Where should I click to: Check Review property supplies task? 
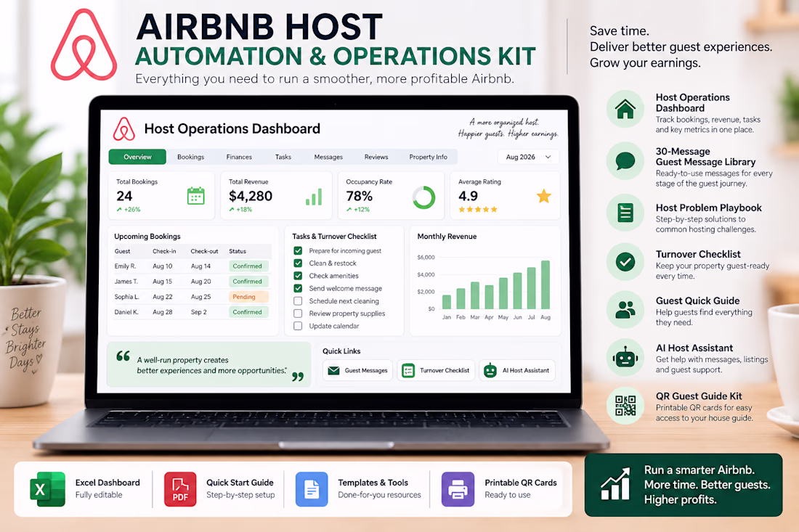[x=298, y=314]
